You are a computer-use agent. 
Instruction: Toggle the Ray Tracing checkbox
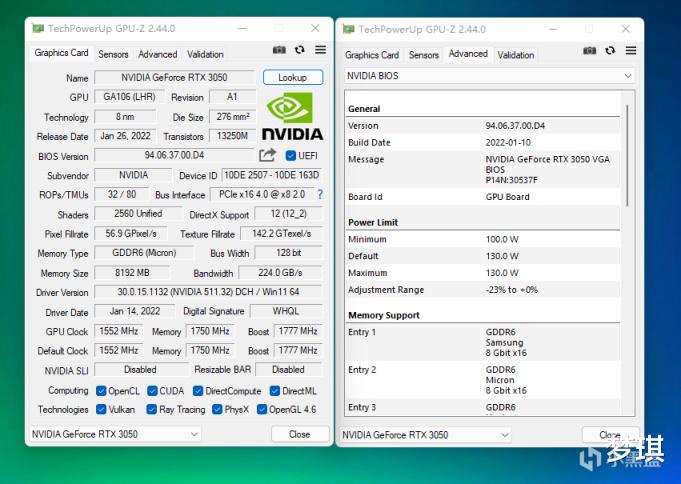[152, 409]
